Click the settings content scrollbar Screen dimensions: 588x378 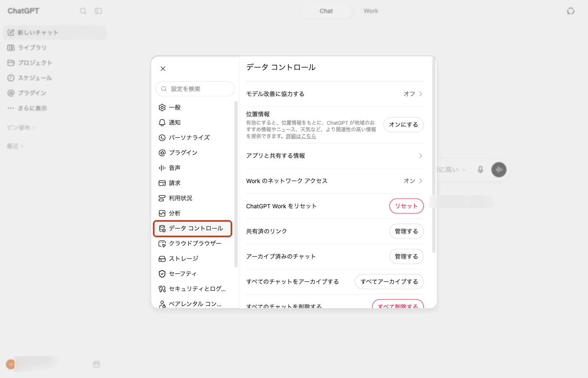coord(434,155)
